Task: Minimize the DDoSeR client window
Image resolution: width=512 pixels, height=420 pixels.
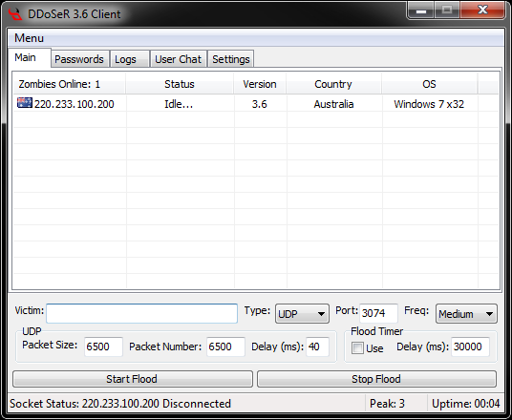Action: (421, 10)
